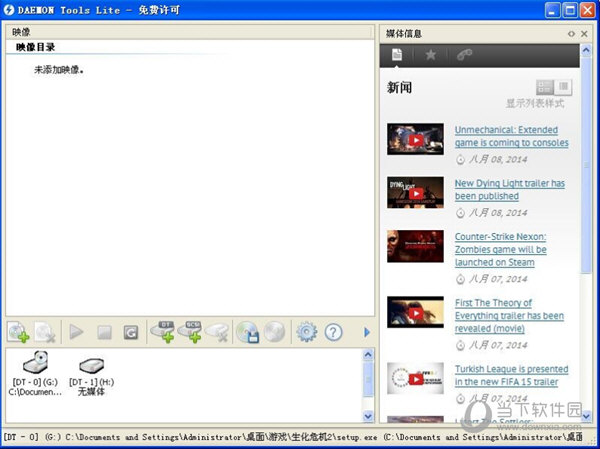This screenshot has height=449, width=600.
Task: Maximize the DAEMON Tools Lite window
Action: 570,10
